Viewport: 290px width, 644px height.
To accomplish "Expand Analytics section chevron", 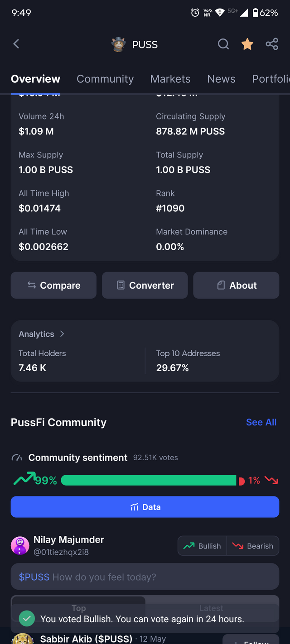I will click(x=62, y=334).
